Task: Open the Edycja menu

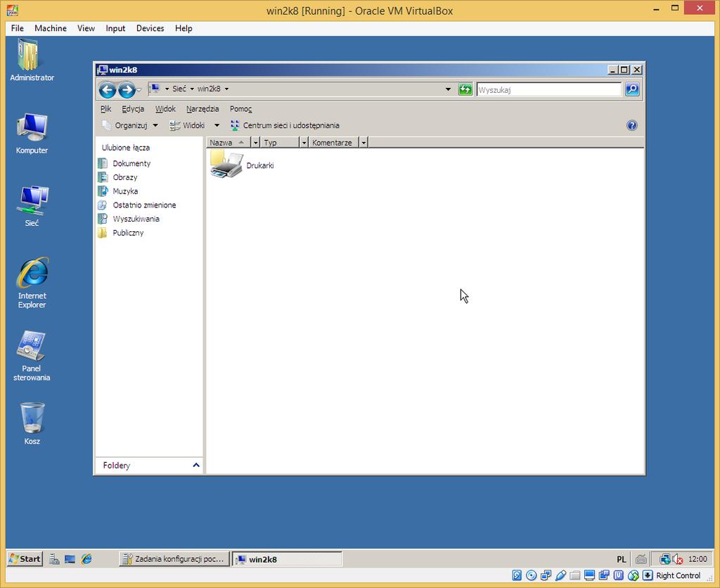Action: click(x=133, y=109)
